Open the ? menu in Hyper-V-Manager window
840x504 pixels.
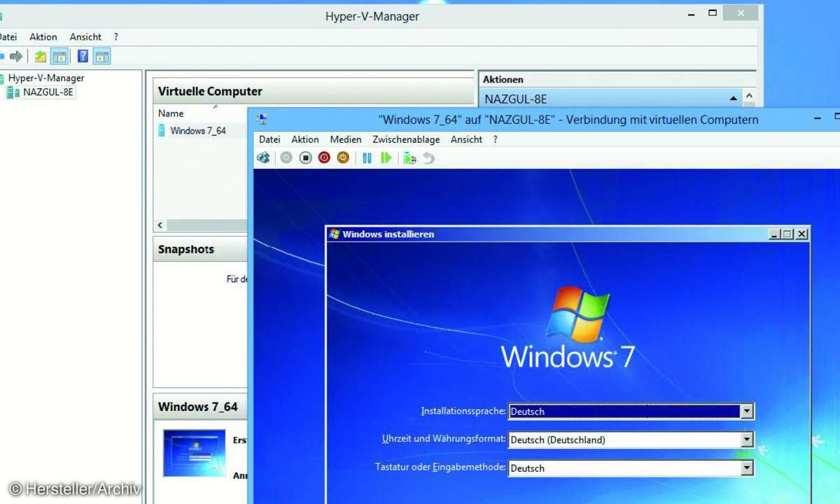point(116,37)
